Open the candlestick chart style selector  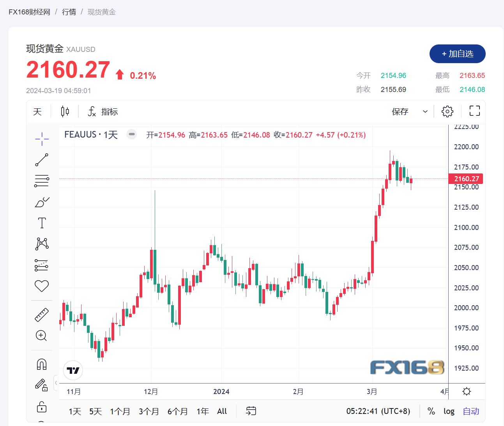65,112
